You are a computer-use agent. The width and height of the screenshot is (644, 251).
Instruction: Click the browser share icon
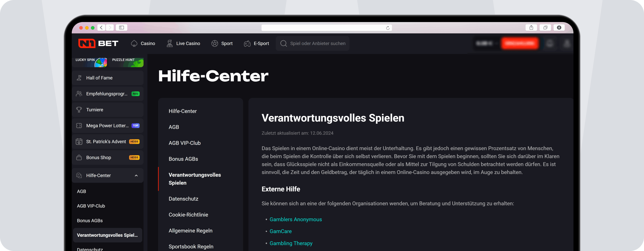tap(531, 28)
